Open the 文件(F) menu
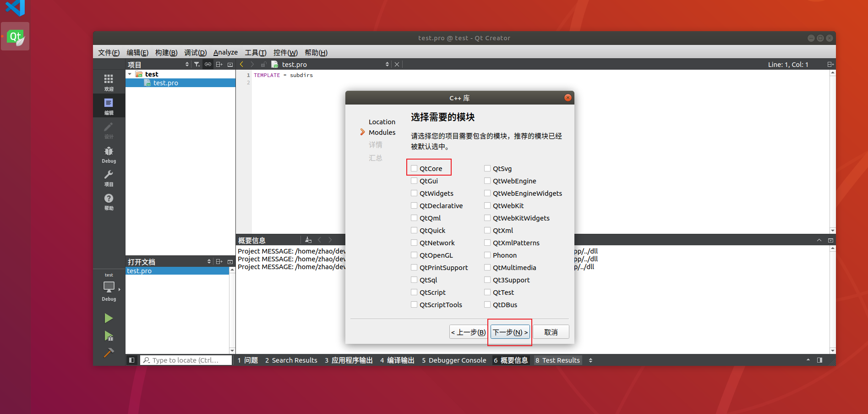This screenshot has width=868, height=414. pyautogui.click(x=109, y=52)
